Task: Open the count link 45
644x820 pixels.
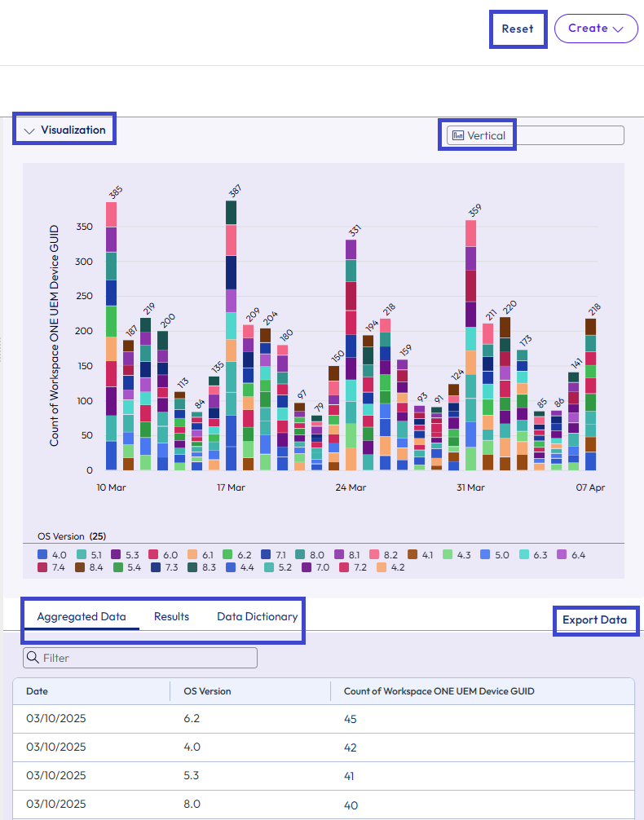Action: [x=350, y=719]
